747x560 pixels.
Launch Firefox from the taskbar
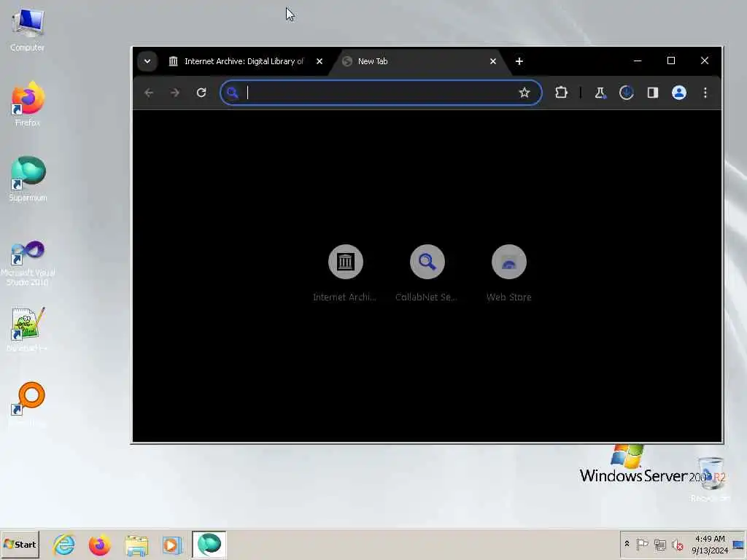pos(99,545)
